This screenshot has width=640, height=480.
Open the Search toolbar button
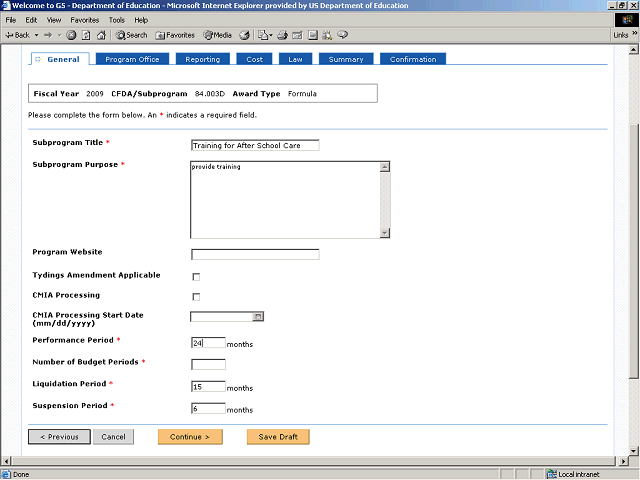[131, 35]
